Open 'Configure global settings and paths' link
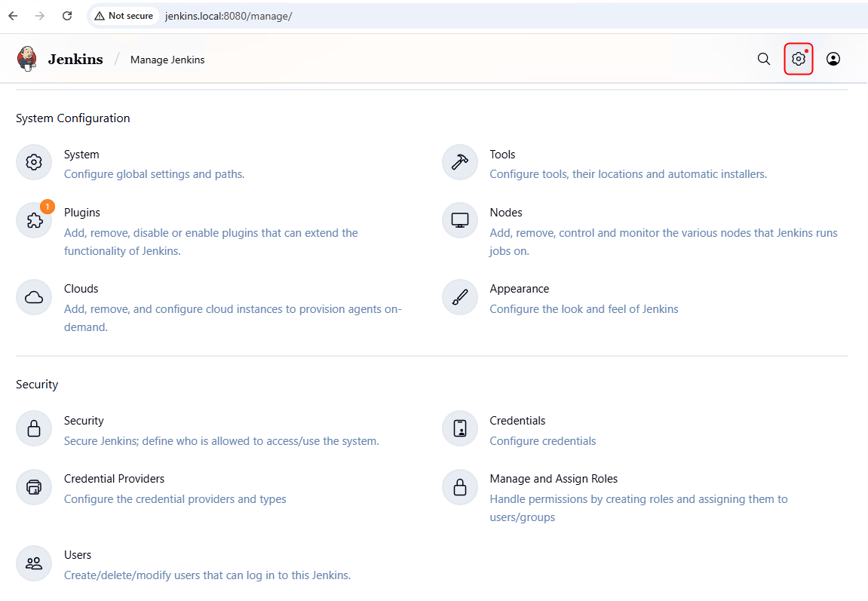Screen dimensions: 868x601 154,174
